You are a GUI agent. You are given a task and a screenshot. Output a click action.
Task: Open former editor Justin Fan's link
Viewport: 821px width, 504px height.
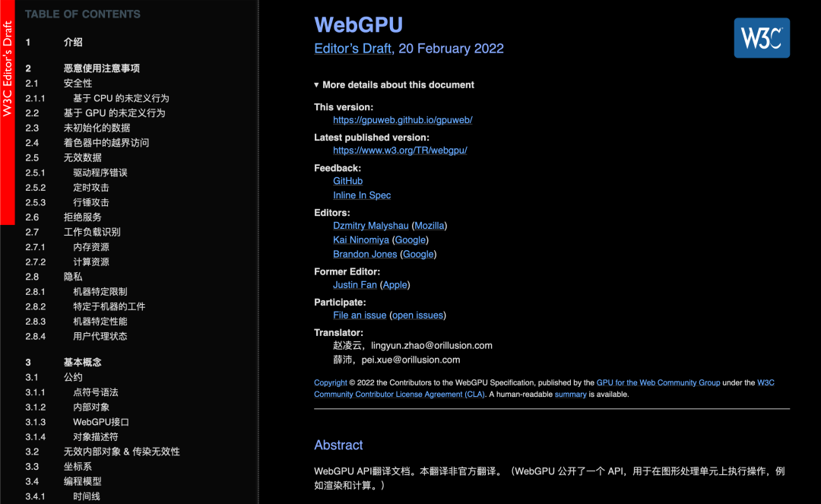pos(354,284)
